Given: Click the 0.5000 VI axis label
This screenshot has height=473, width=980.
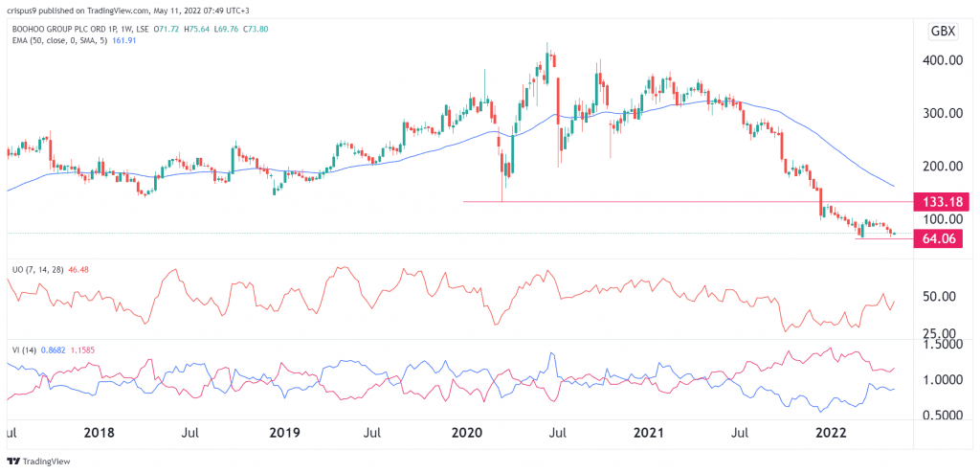Looking at the screenshot, I should pos(943,417).
